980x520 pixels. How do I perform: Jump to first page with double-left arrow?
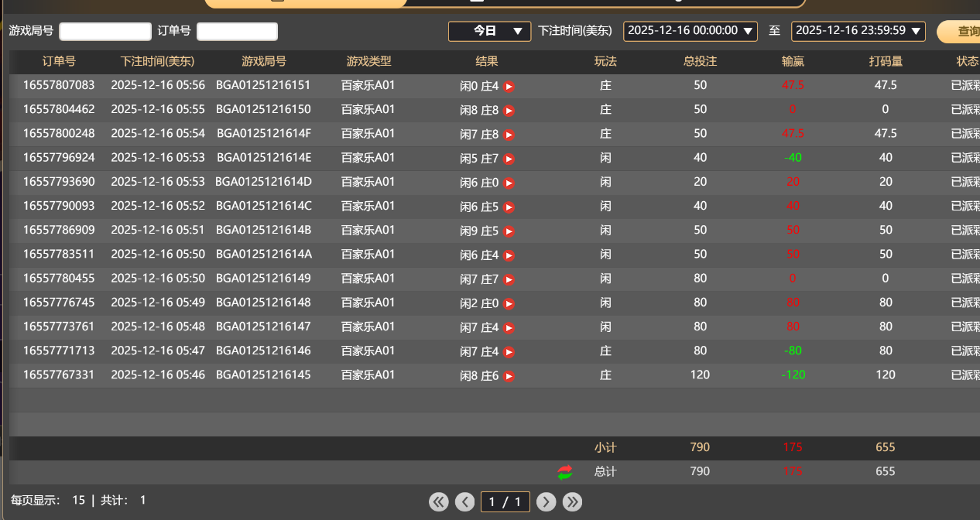(438, 501)
